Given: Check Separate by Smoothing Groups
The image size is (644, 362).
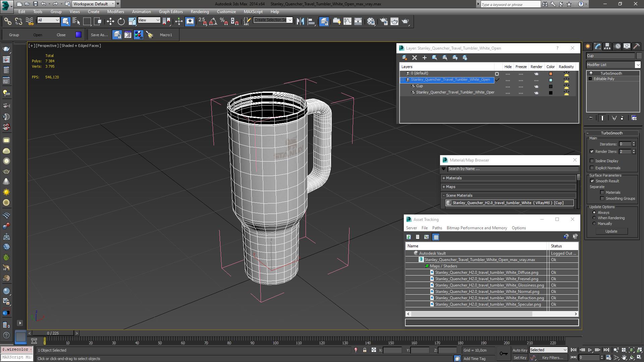Looking at the screenshot, I should (602, 198).
